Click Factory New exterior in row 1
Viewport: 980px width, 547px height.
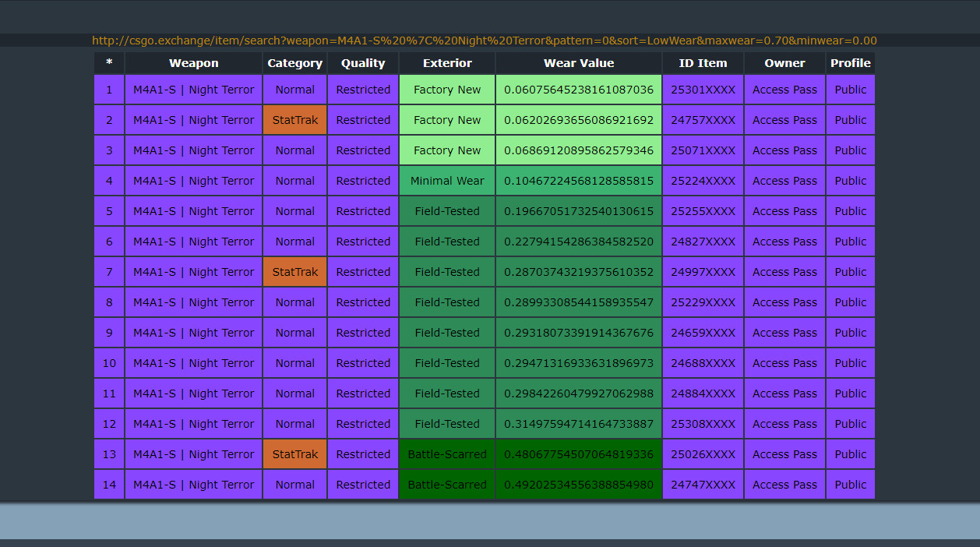click(447, 90)
